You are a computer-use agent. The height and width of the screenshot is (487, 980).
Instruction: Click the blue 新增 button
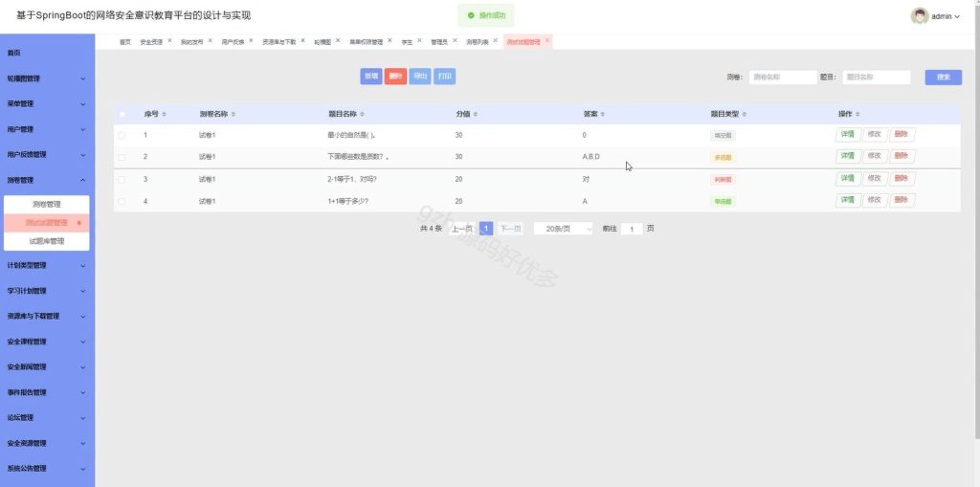[371, 77]
